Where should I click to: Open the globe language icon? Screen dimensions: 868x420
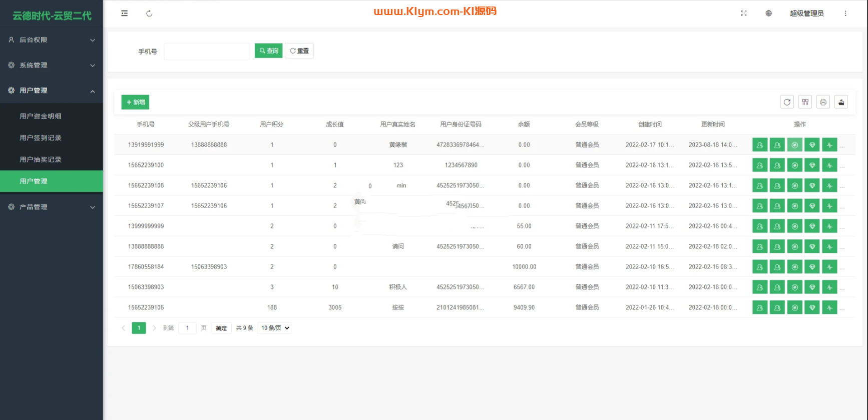pos(769,13)
